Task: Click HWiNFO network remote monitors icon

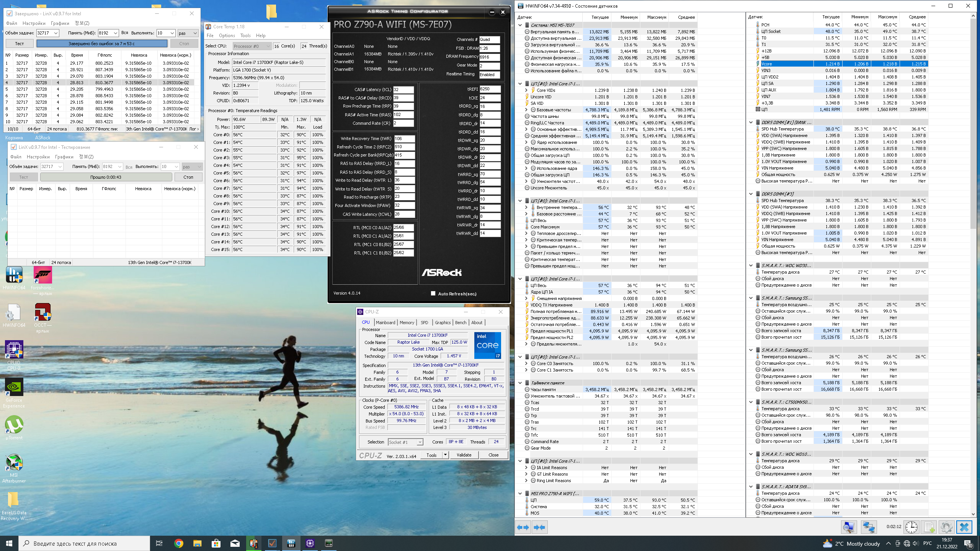Action: pos(868,527)
